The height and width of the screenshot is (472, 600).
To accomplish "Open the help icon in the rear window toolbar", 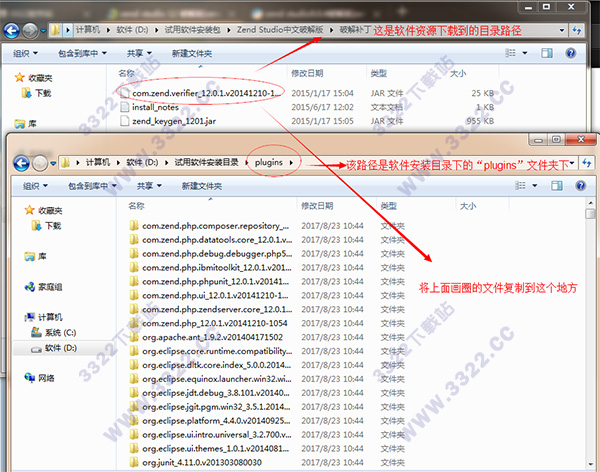I will click(x=571, y=53).
